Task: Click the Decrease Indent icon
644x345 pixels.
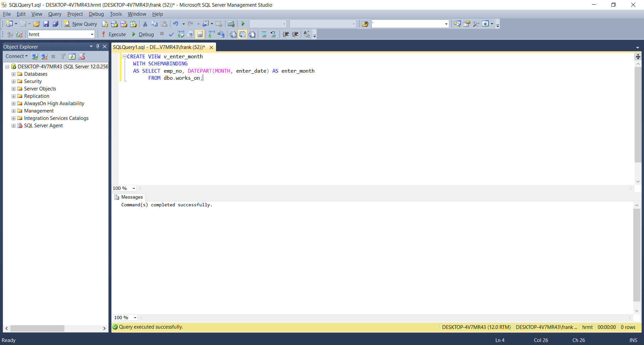Action: pyautogui.click(x=285, y=34)
